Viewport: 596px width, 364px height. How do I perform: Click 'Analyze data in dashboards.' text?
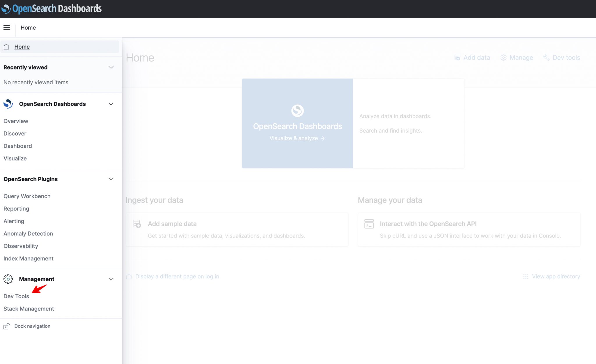click(x=395, y=116)
